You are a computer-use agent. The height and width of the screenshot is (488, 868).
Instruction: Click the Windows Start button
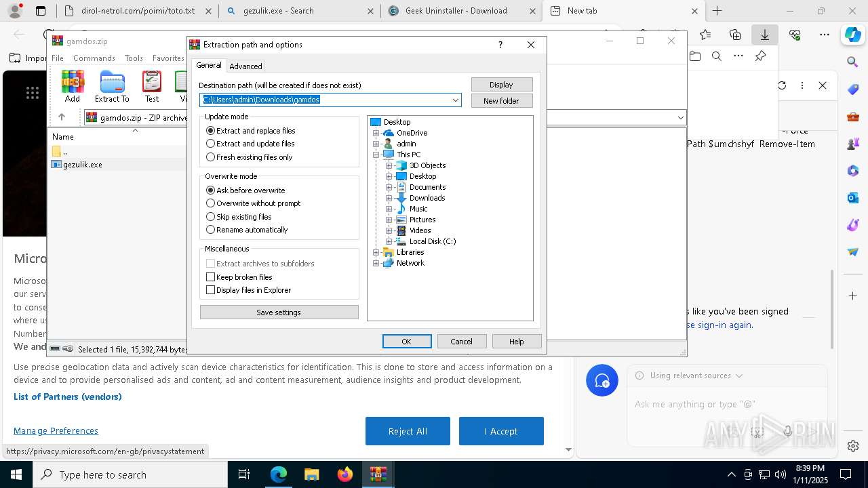click(16, 474)
